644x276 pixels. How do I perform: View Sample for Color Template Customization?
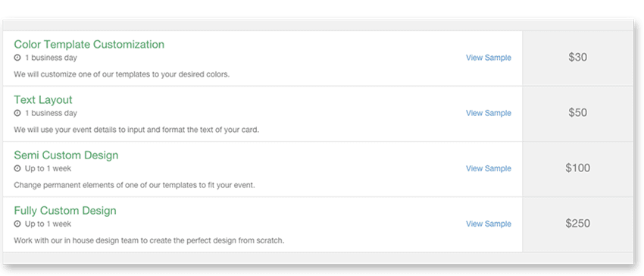coord(489,58)
